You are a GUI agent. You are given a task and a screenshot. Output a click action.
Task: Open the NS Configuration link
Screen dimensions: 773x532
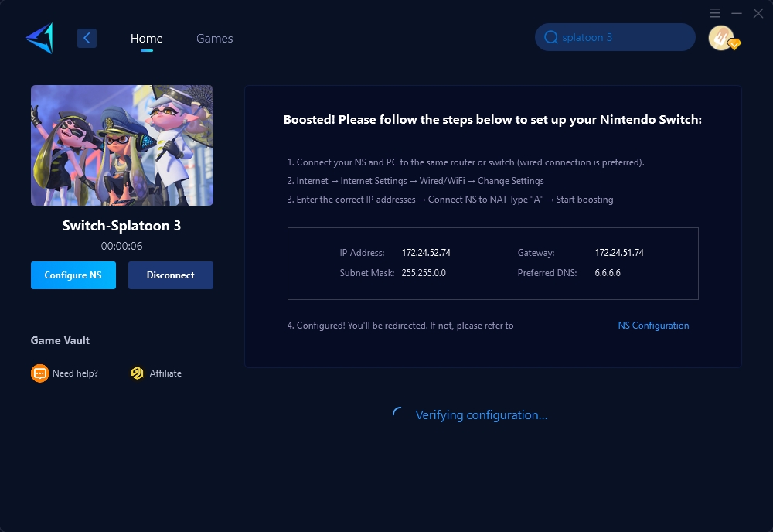pyautogui.click(x=653, y=326)
